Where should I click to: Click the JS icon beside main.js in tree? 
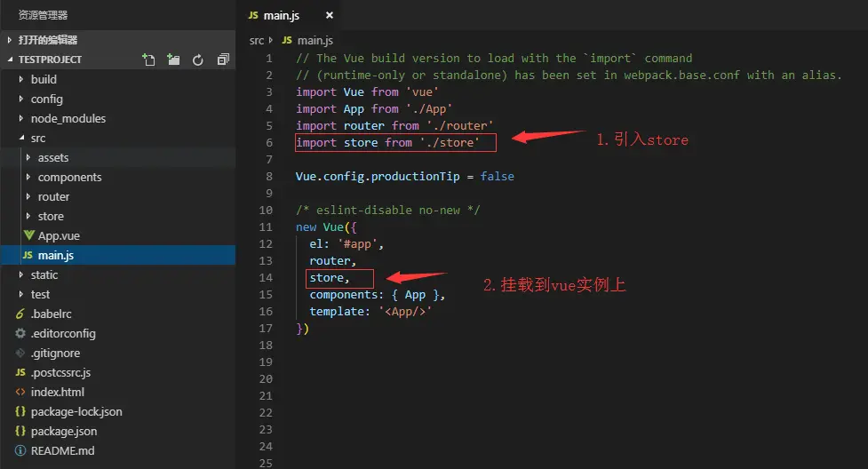point(28,255)
